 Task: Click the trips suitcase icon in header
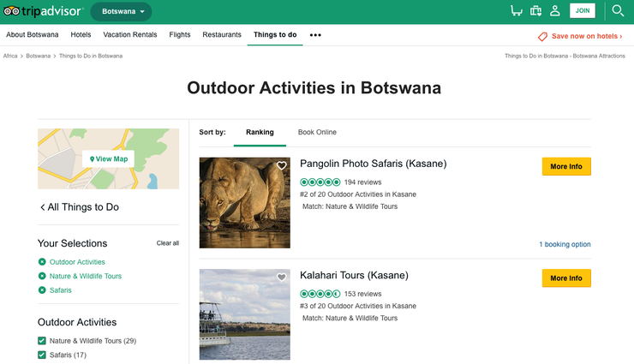pyautogui.click(x=536, y=11)
